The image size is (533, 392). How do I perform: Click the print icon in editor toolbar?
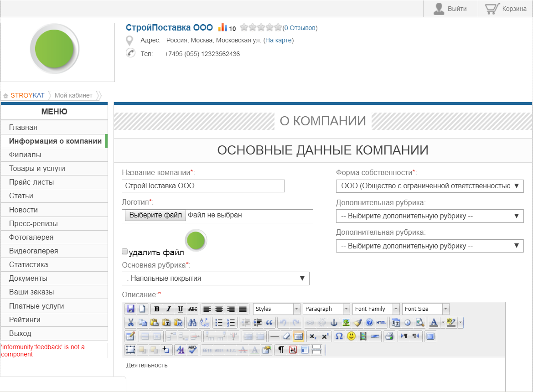coord(389,336)
